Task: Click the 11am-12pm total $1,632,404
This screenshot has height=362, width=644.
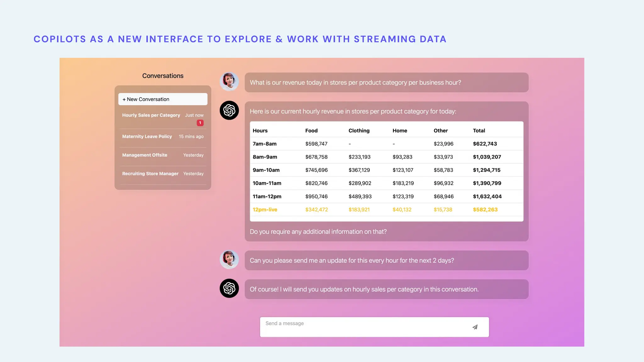Action: pyautogui.click(x=487, y=196)
